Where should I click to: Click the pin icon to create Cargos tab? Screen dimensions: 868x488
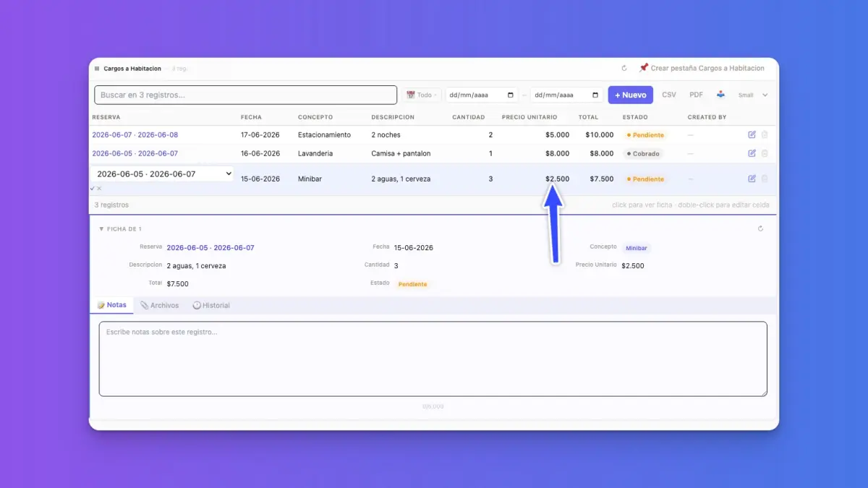coord(643,68)
